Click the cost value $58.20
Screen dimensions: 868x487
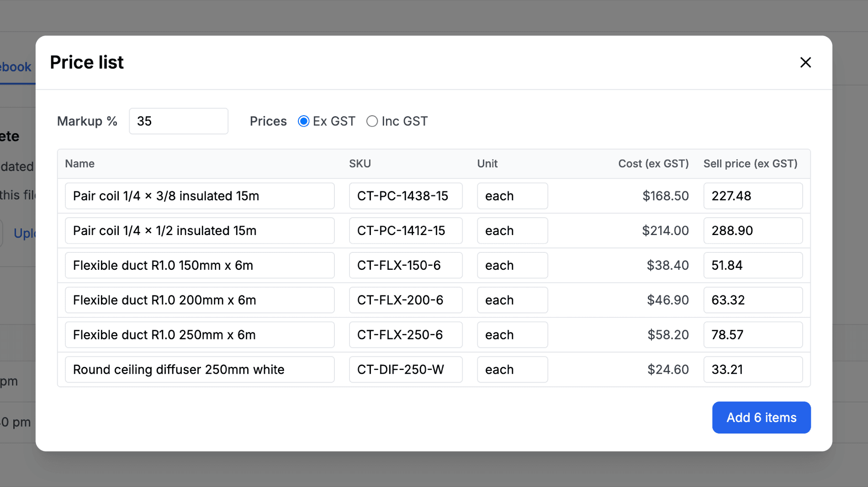(668, 335)
